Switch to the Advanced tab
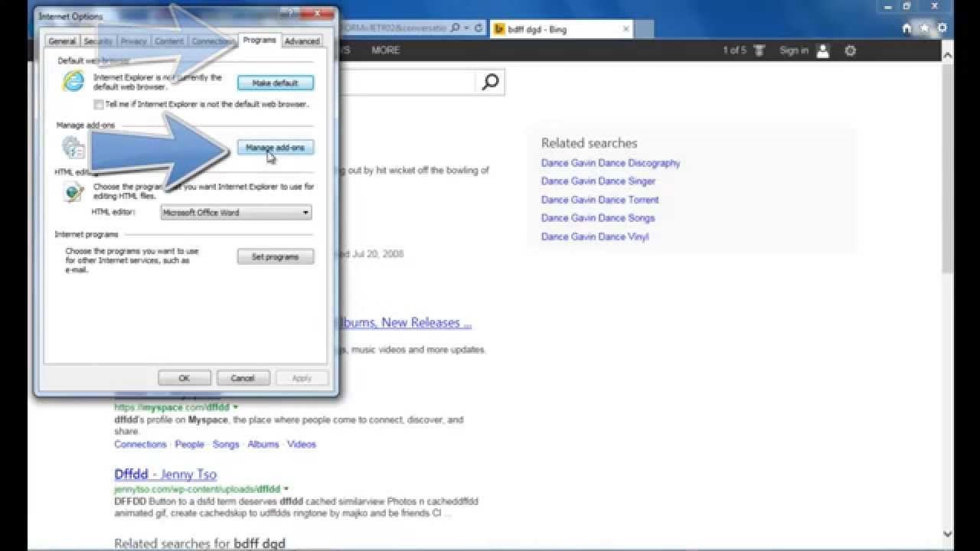The height and width of the screenshot is (551, 980). point(302,41)
